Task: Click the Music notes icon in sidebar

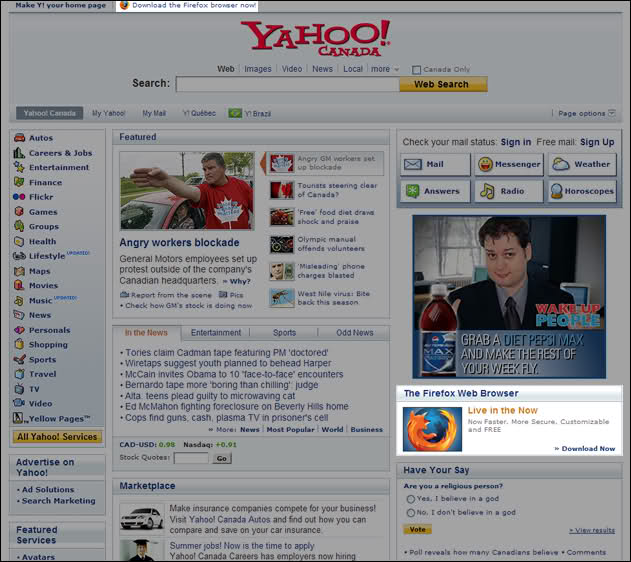Action: tap(19, 301)
